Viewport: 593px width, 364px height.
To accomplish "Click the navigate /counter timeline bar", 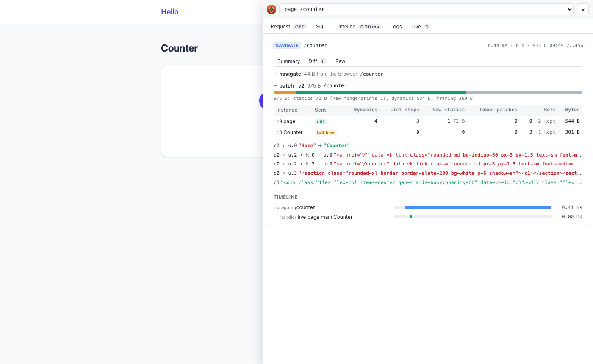I will click(x=478, y=207).
